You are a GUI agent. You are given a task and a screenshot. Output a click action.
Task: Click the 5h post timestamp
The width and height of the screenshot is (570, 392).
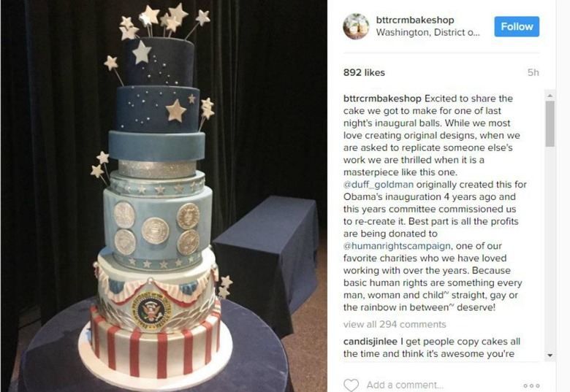[533, 72]
